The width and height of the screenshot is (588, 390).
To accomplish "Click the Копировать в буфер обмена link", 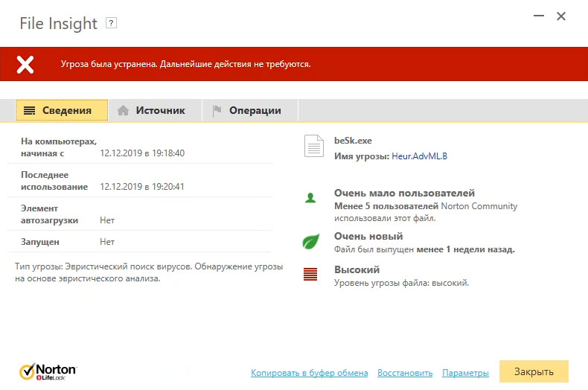I will point(310,373).
